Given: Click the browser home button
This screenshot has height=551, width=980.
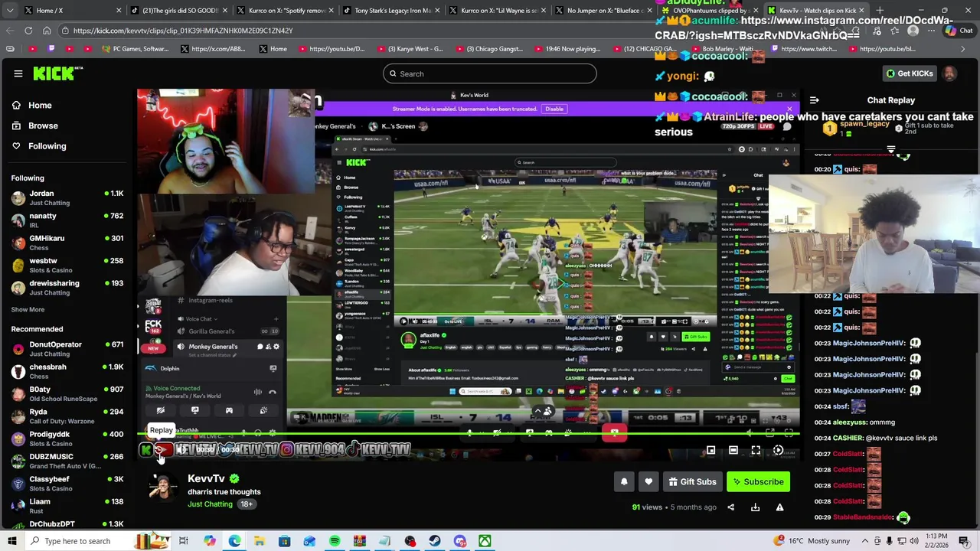Looking at the screenshot, I should coord(47,31).
